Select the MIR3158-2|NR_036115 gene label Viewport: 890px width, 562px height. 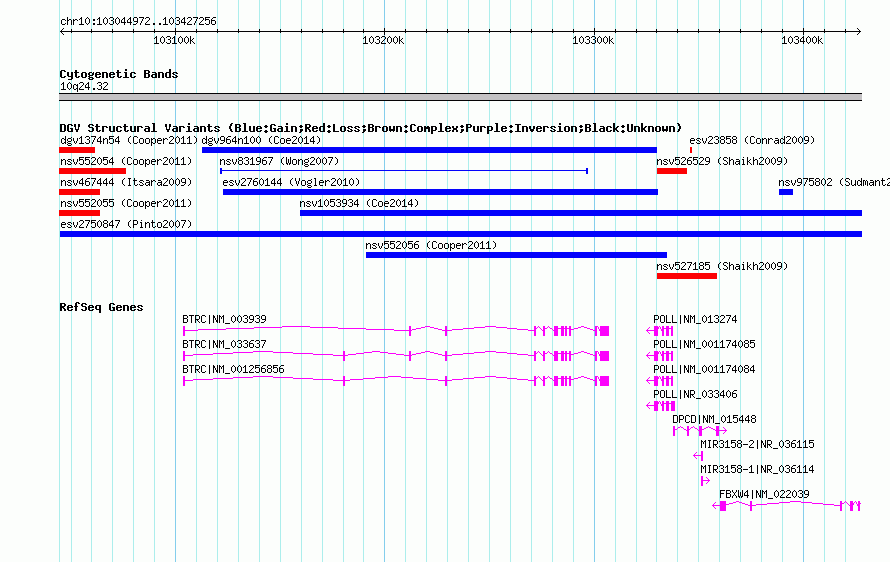pyautogui.click(x=757, y=444)
